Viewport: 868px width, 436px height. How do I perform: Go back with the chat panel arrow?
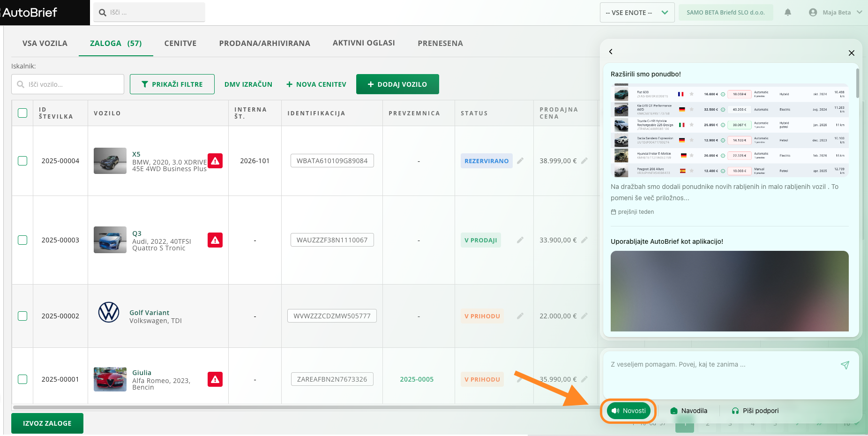pos(611,52)
